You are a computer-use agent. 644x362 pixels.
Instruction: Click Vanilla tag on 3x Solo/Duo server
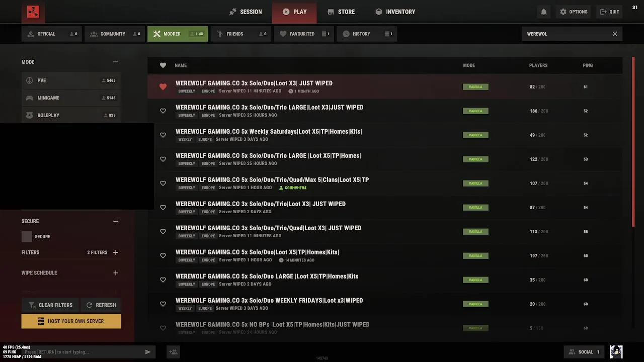475,87
